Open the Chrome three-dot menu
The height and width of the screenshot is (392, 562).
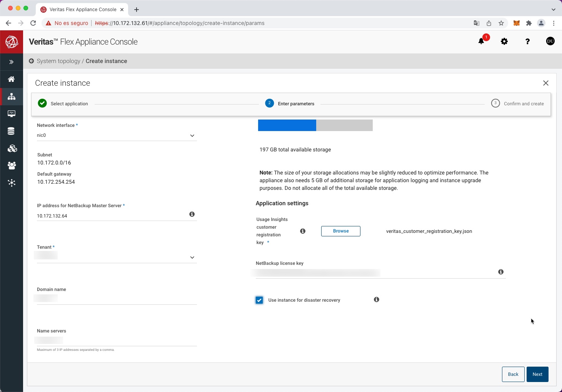(554, 23)
